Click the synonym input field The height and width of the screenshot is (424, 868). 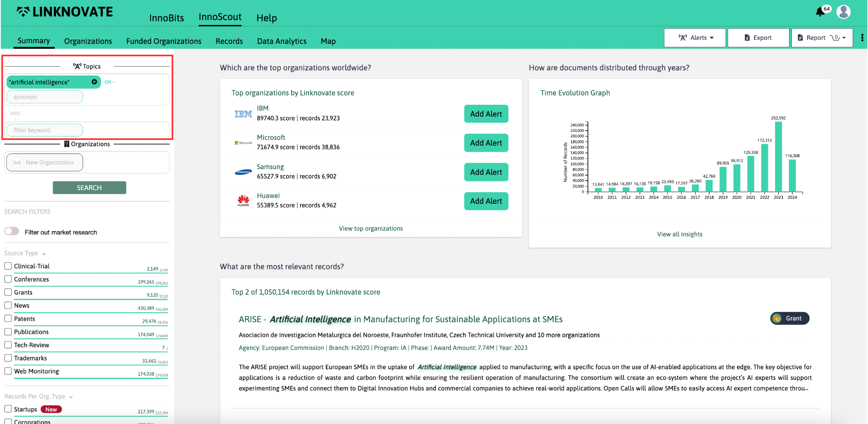45,97
